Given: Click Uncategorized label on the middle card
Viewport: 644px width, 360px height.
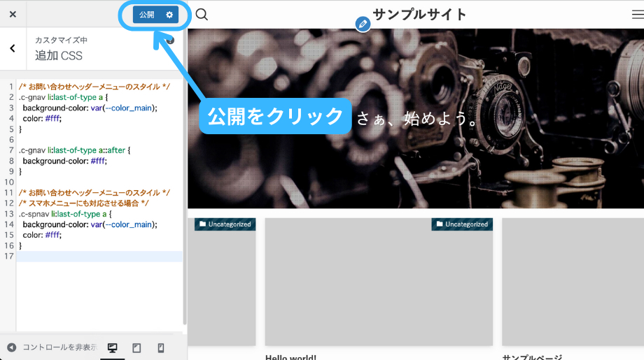Looking at the screenshot, I should pos(461,224).
